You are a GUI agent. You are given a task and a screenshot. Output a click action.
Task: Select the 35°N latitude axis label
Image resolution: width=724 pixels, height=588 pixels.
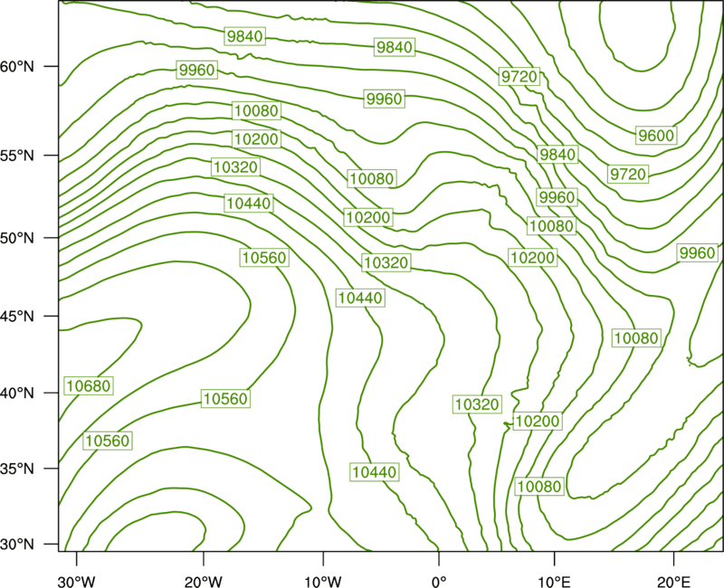click(17, 469)
